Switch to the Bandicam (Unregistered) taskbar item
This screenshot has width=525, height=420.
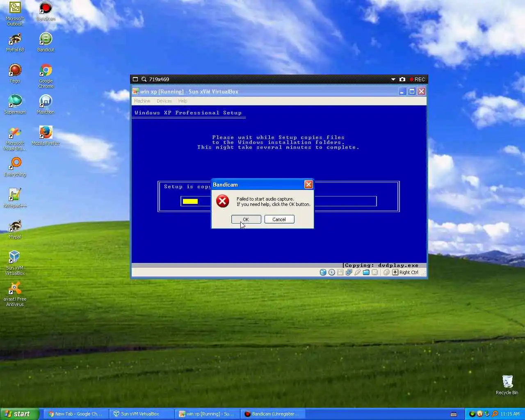pos(272,414)
